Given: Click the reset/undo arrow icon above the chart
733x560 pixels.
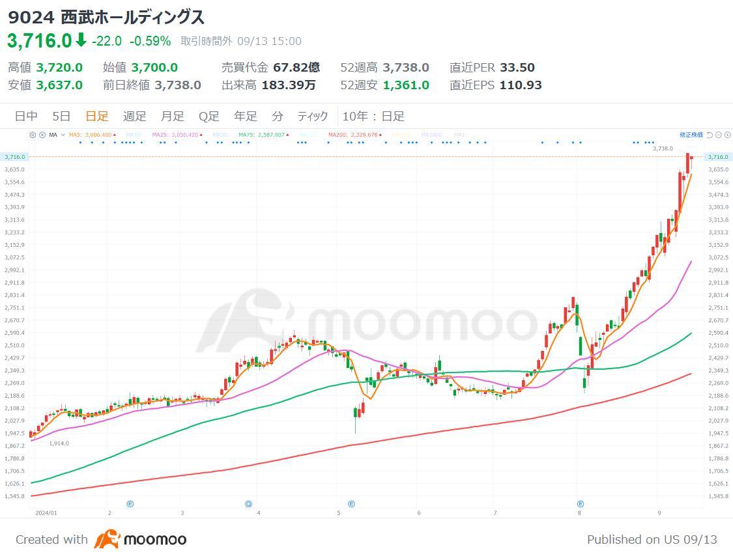Looking at the screenshot, I should click(710, 135).
